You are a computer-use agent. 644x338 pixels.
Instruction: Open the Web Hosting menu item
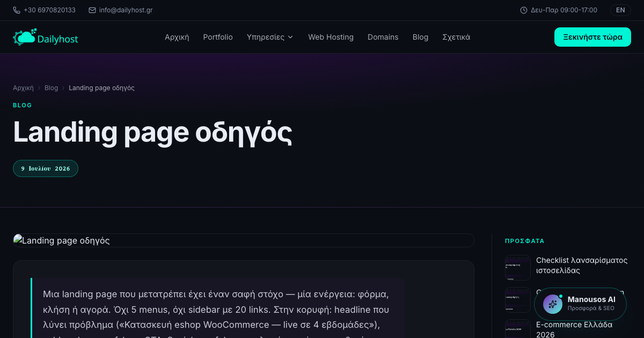331,37
